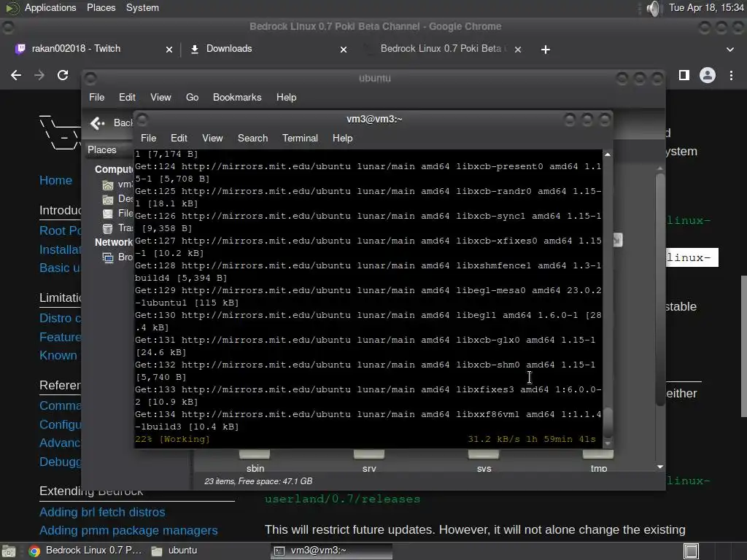Open Chrome profile avatar

(708, 75)
